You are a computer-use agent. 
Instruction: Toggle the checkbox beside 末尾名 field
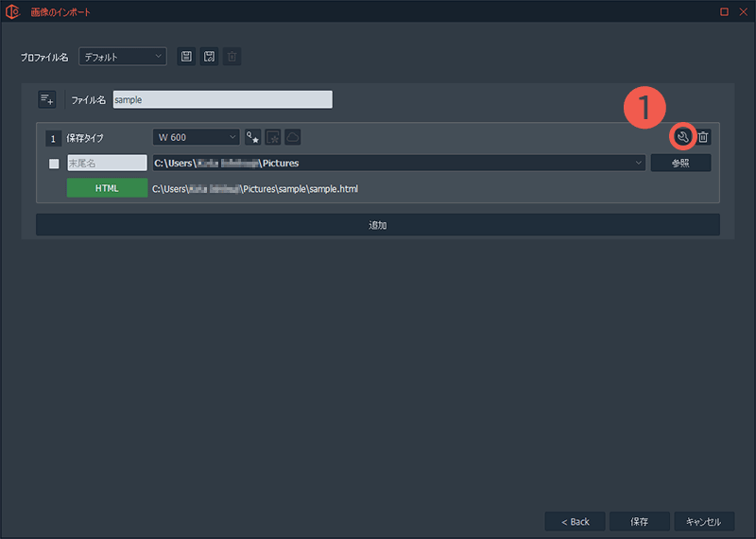(54, 164)
